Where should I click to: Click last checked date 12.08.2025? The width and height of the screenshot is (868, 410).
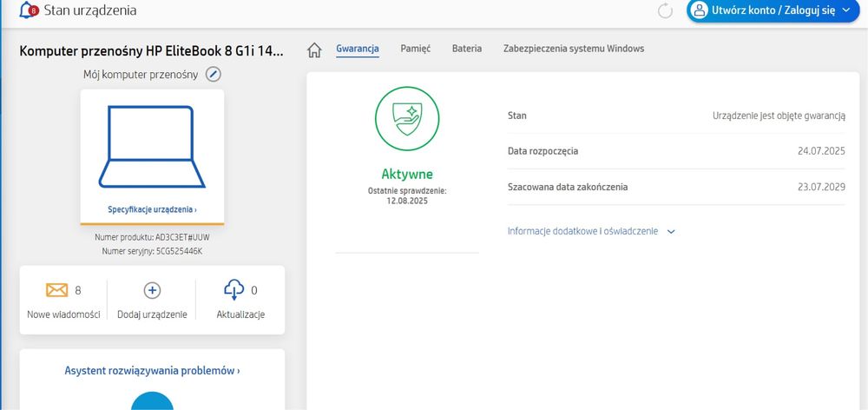tap(407, 202)
